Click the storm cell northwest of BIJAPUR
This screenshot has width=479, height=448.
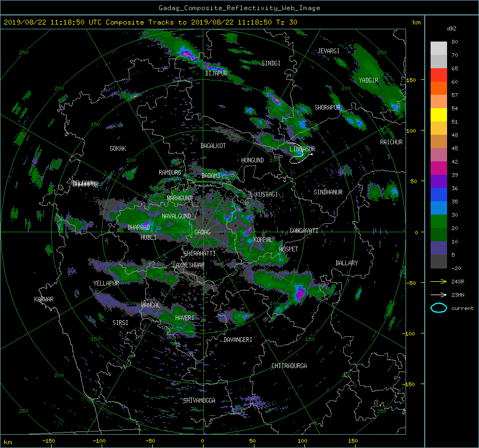(x=186, y=52)
